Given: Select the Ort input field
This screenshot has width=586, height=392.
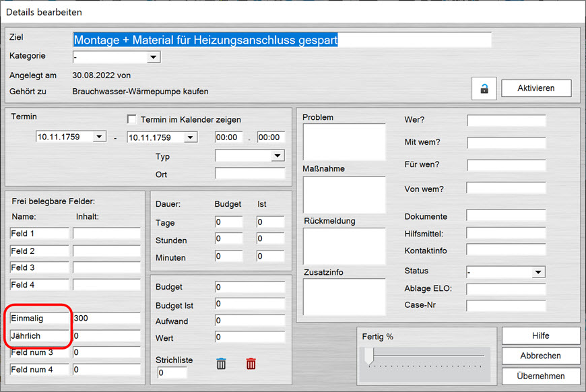Looking at the screenshot, I should (x=250, y=174).
